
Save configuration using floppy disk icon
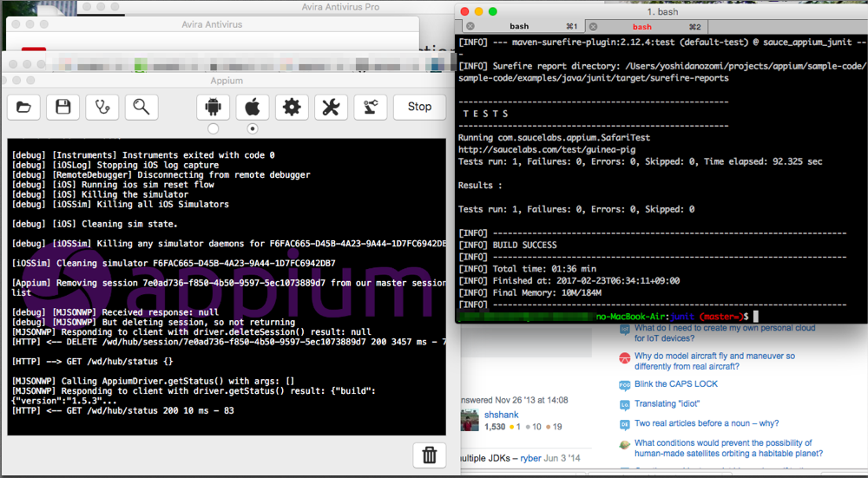[x=63, y=107]
